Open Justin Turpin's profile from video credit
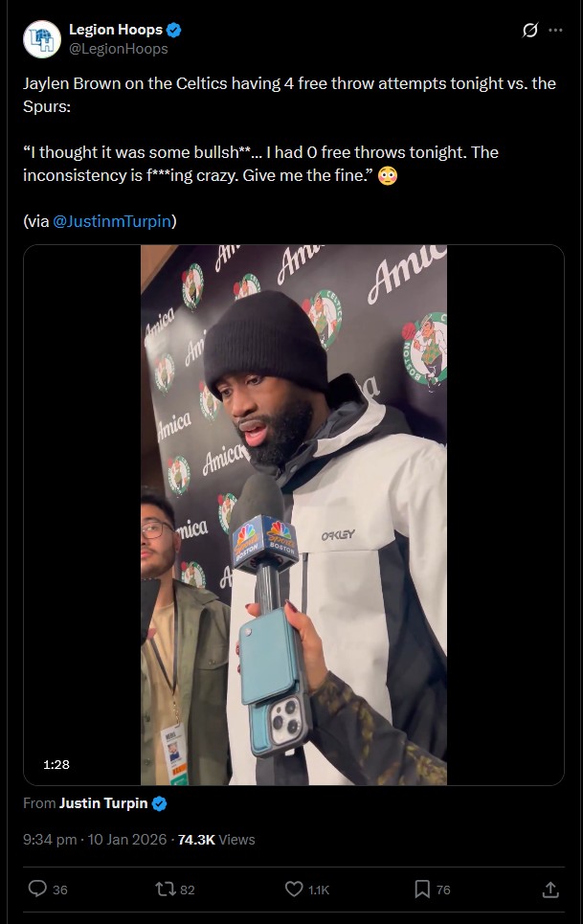Viewport: 583px width, 924px height. click(x=103, y=803)
